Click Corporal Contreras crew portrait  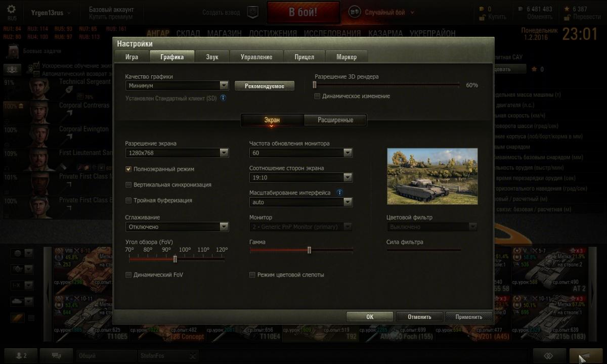coord(38,113)
